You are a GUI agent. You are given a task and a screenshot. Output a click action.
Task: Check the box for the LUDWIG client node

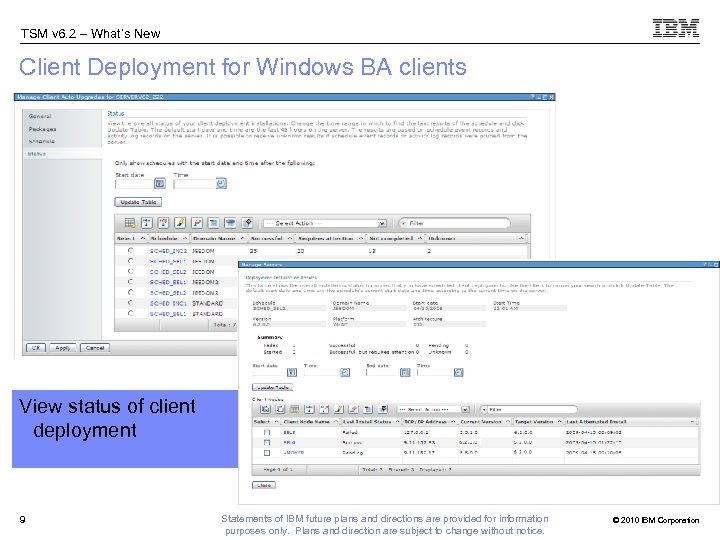(267, 453)
